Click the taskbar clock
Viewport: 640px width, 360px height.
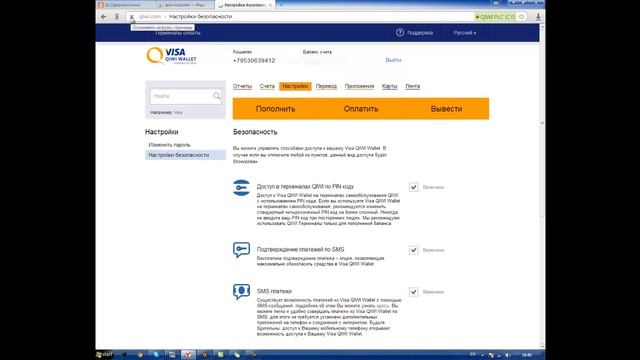(x=527, y=355)
